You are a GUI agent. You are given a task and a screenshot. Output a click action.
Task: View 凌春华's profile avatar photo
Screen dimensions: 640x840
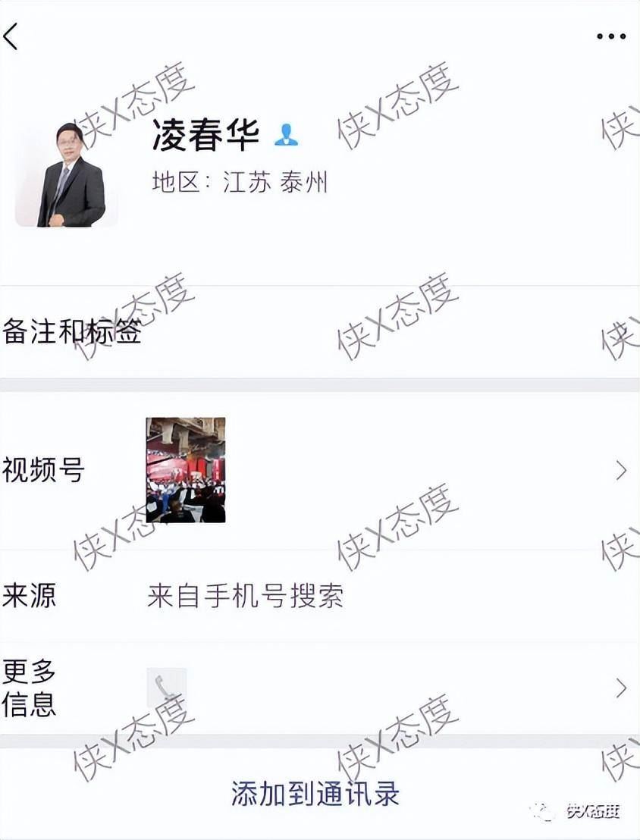coord(67,174)
